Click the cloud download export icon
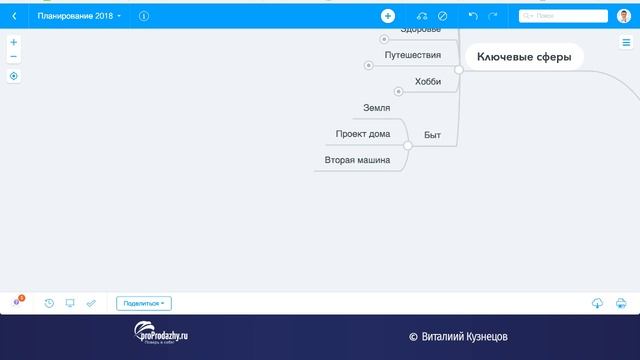Image resolution: width=640 pixels, height=360 pixels. [597, 303]
